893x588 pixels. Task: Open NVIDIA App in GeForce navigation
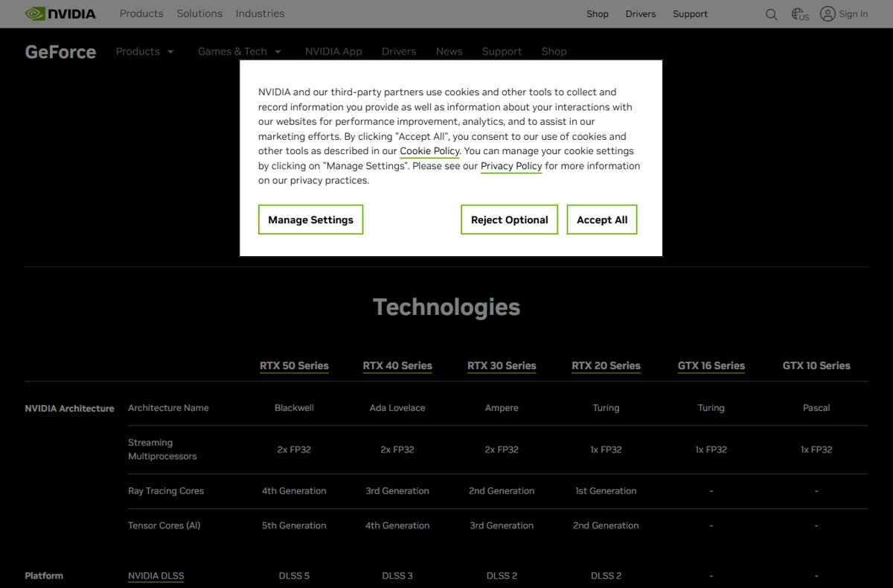click(x=333, y=51)
